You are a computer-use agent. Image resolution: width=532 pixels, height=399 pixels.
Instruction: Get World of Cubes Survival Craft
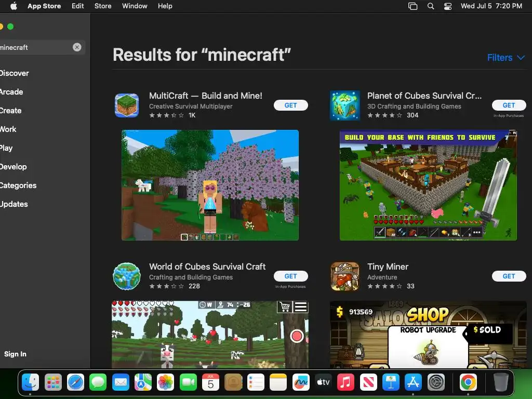291,276
